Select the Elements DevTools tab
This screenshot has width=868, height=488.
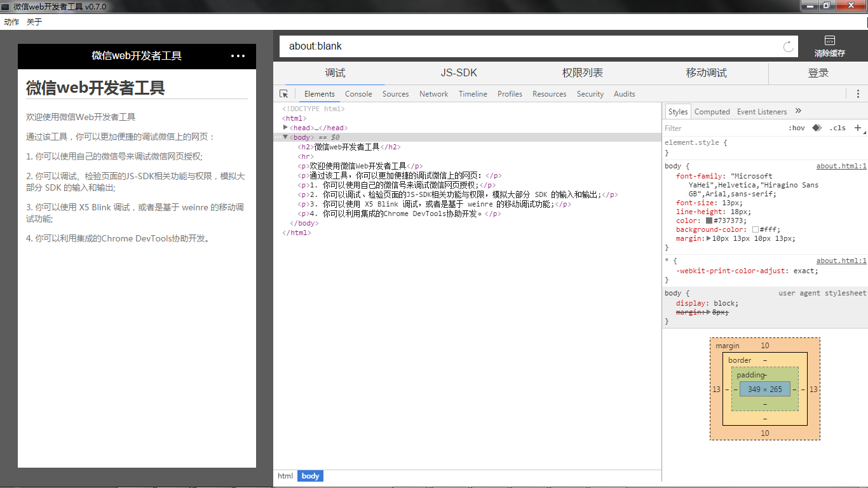click(x=319, y=94)
